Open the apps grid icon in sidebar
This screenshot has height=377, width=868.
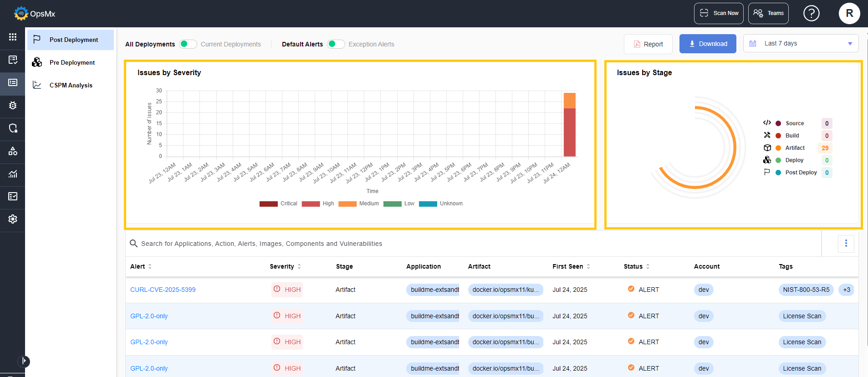13,37
